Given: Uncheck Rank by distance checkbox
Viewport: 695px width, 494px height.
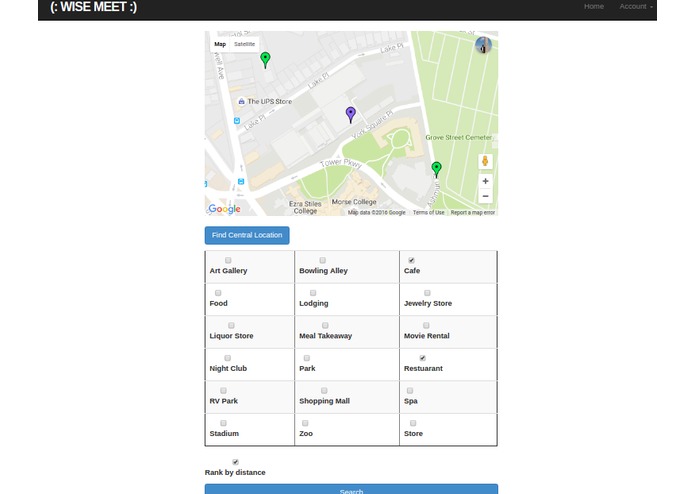Looking at the screenshot, I should point(235,462).
